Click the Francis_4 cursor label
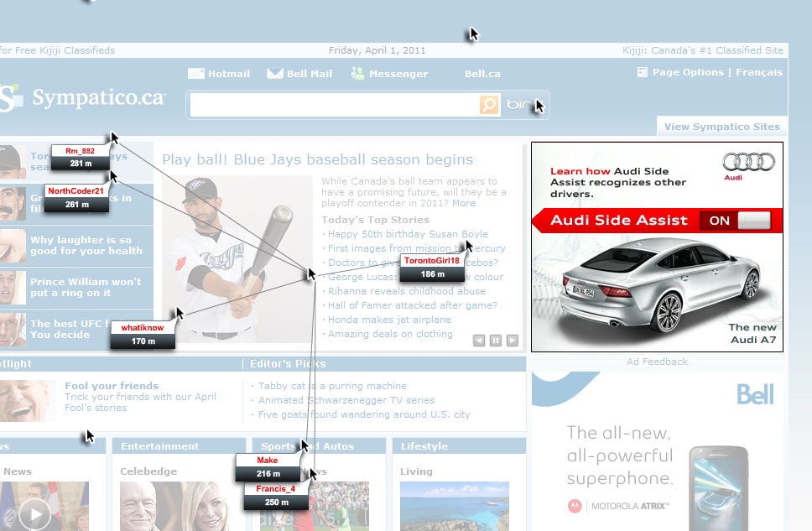Viewport: 812px width, 531px height. [x=276, y=496]
